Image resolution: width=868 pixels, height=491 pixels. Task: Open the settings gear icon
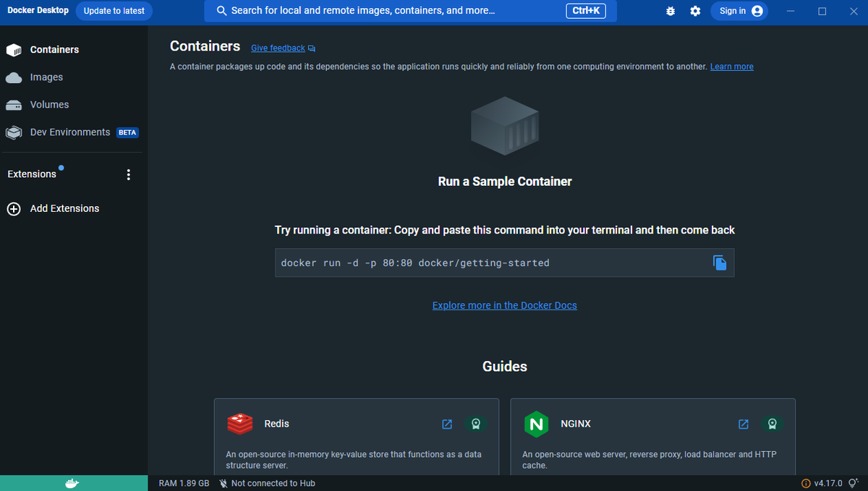pyautogui.click(x=695, y=11)
